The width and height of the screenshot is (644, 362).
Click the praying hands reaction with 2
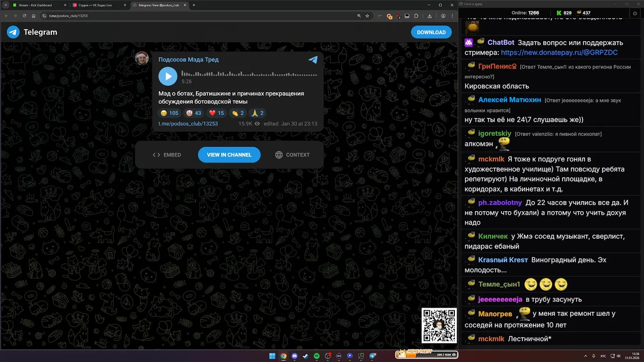point(258,113)
